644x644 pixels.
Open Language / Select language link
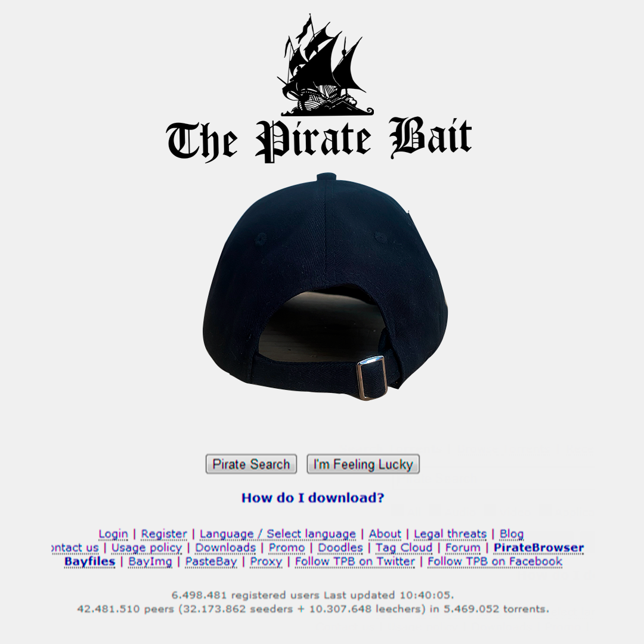tap(278, 534)
